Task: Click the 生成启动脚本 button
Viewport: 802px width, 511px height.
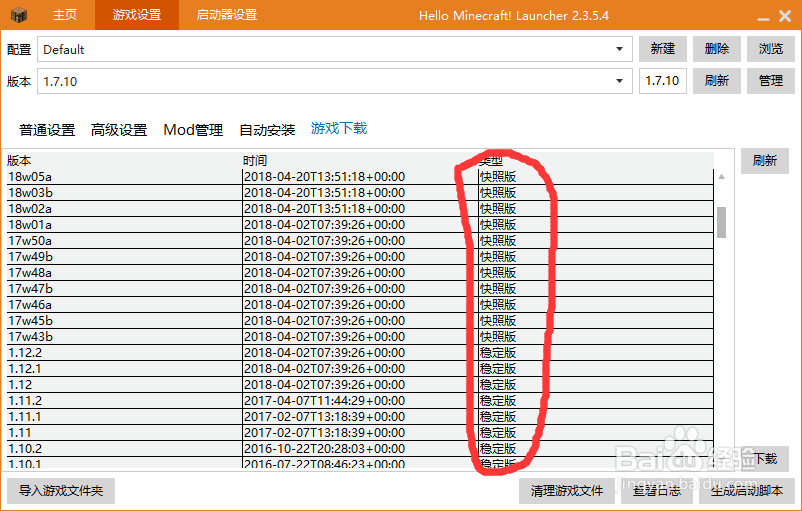Action: click(x=747, y=491)
